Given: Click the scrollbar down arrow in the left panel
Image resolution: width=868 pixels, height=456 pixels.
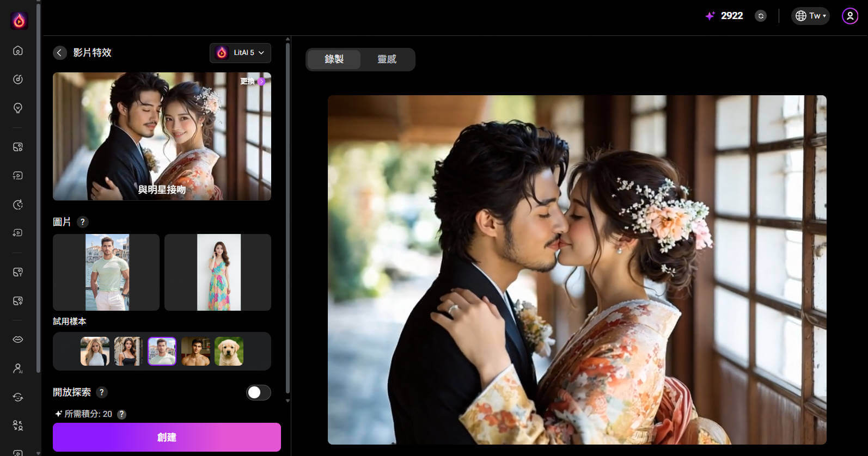Looking at the screenshot, I should coord(288,400).
